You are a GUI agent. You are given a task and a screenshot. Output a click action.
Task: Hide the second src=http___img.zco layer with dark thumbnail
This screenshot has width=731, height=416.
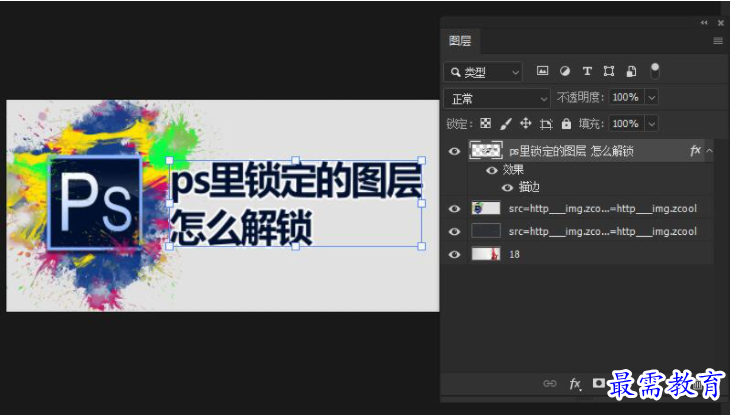click(455, 232)
